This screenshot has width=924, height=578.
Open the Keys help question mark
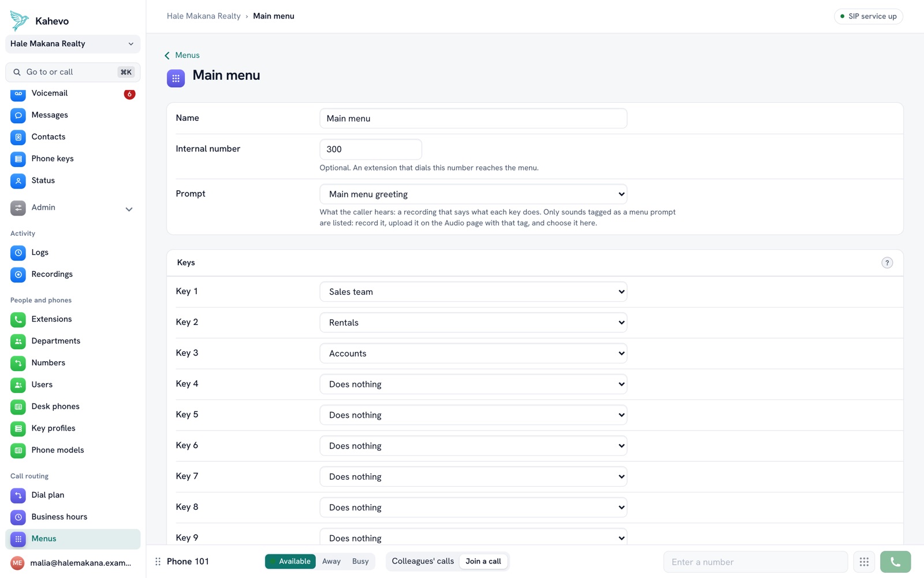tap(887, 263)
